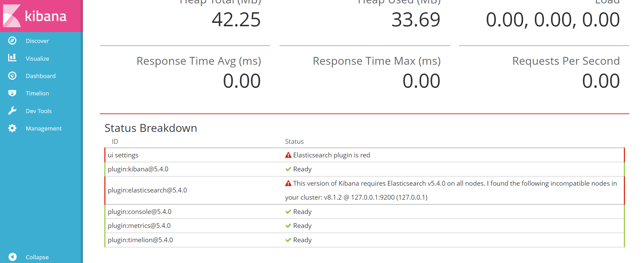Screen dimensions: 644x263
Task: Click the Status Breakdown heading
Action: pyautogui.click(x=151, y=128)
